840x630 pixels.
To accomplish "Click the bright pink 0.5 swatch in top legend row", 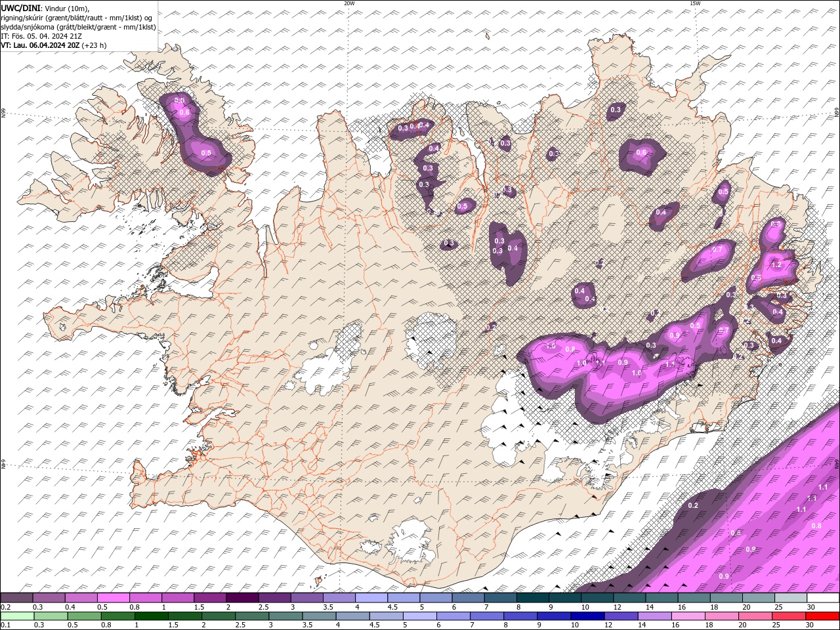I will (113, 598).
